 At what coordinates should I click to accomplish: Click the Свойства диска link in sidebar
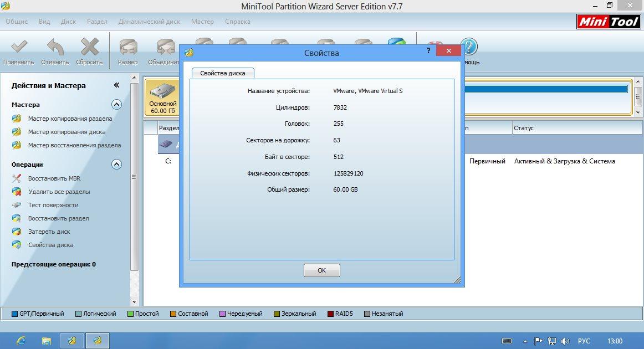(51, 245)
